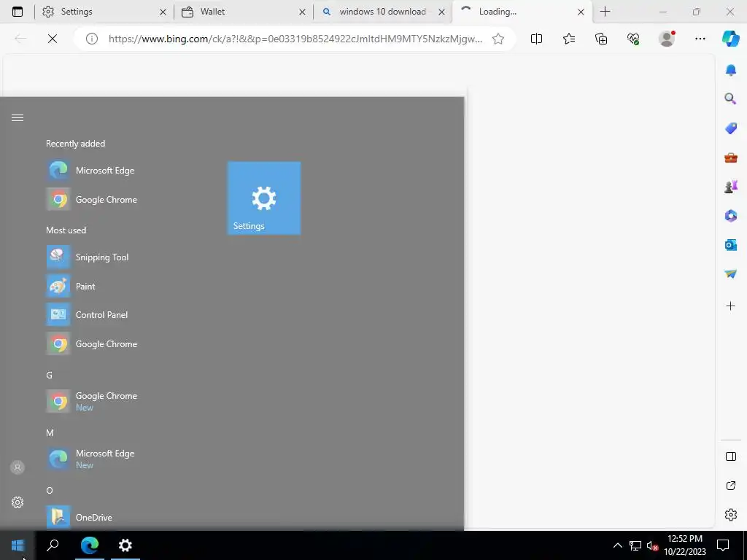
Task: Close the Loading... tab
Action: [x=581, y=12]
